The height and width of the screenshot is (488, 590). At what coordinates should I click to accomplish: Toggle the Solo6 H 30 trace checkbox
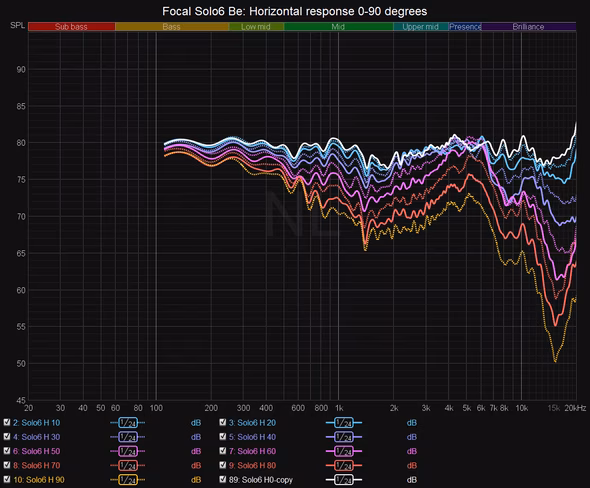7,436
